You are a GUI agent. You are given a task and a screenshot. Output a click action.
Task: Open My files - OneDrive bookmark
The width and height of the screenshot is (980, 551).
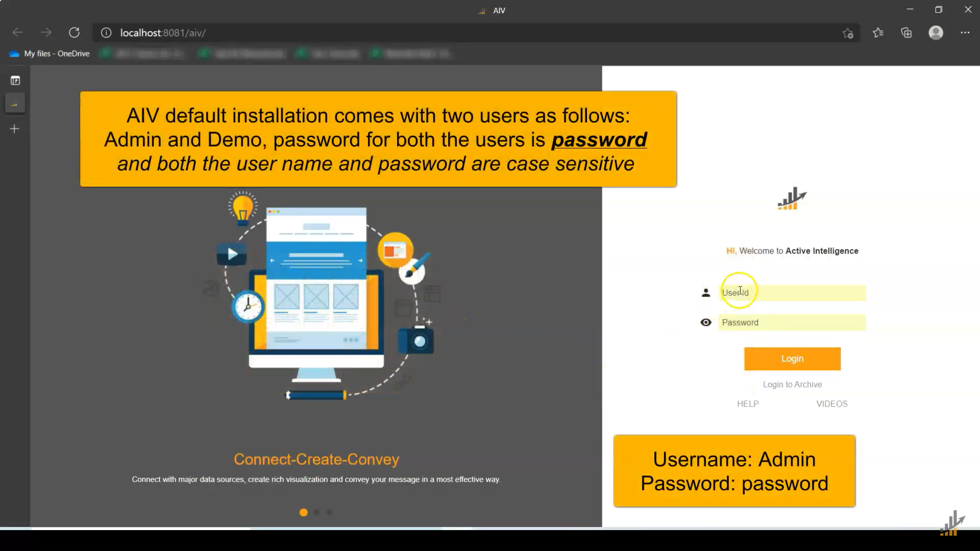coord(50,54)
